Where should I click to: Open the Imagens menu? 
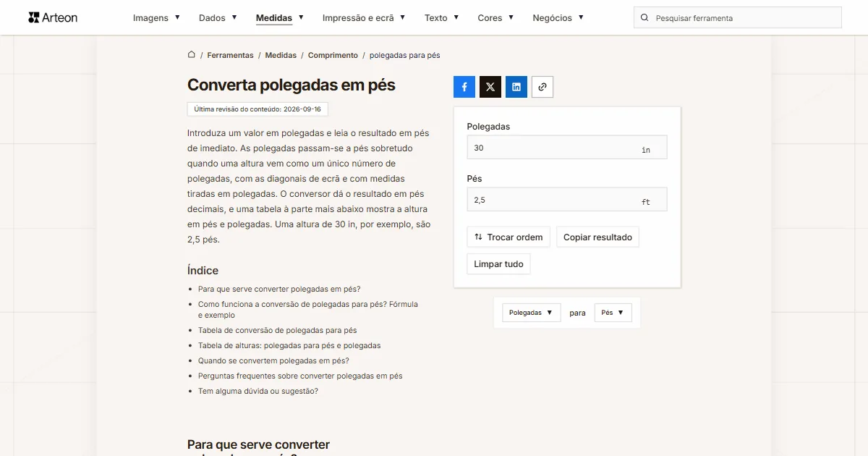(x=156, y=18)
